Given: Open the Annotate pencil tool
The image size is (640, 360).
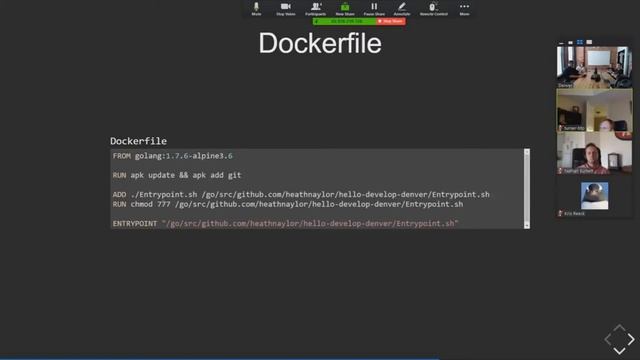Looking at the screenshot, I should pos(402,9).
